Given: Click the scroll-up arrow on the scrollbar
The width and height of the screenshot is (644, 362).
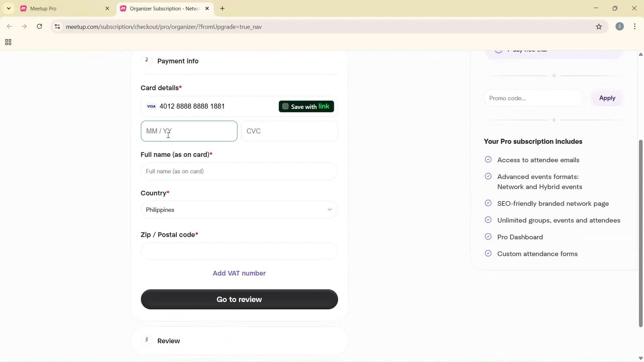Looking at the screenshot, I should [x=640, y=54].
